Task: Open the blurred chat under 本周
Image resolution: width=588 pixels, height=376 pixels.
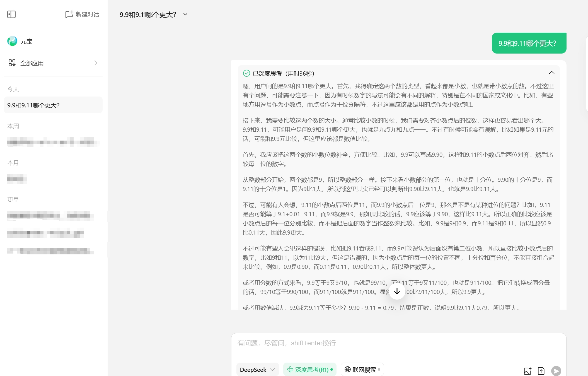Action: click(53, 142)
